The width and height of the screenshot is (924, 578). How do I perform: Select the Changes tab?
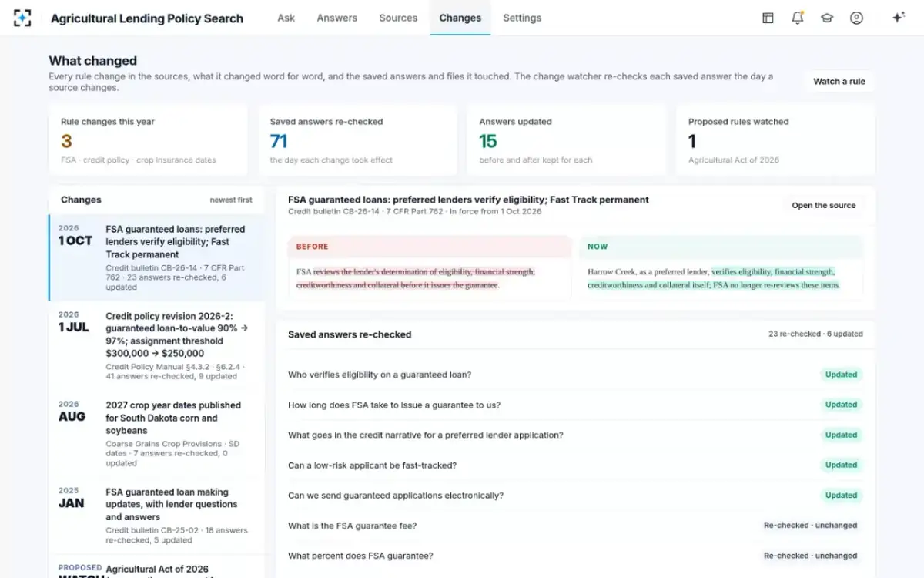460,18
